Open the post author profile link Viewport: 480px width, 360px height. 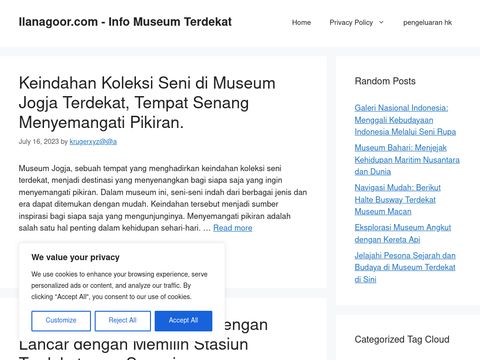click(93, 142)
